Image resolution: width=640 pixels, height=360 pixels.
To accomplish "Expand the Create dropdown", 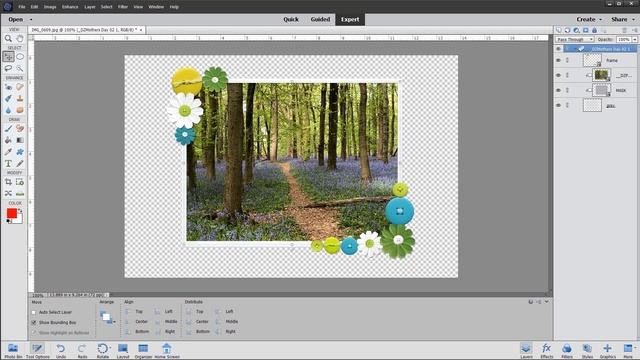I will coord(600,20).
